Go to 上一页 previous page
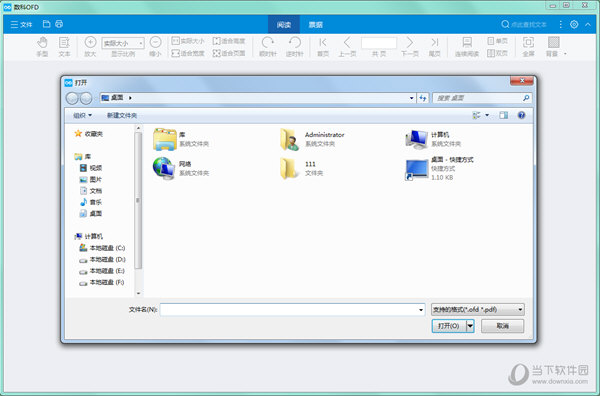 347,47
